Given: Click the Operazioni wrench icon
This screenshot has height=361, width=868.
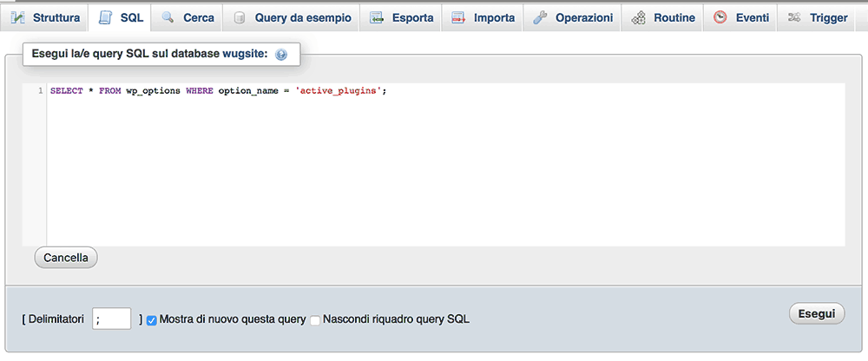Looking at the screenshot, I should pos(540,17).
